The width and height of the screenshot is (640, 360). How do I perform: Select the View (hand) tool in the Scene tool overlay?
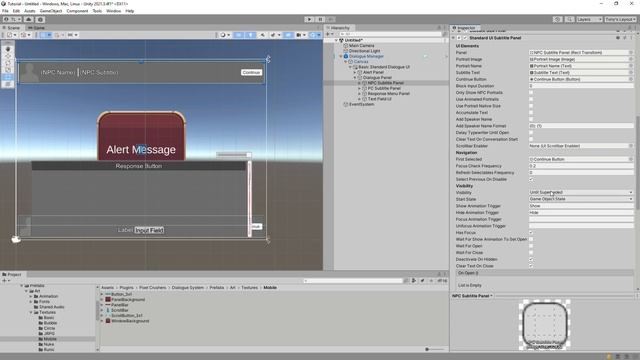click(x=8, y=49)
